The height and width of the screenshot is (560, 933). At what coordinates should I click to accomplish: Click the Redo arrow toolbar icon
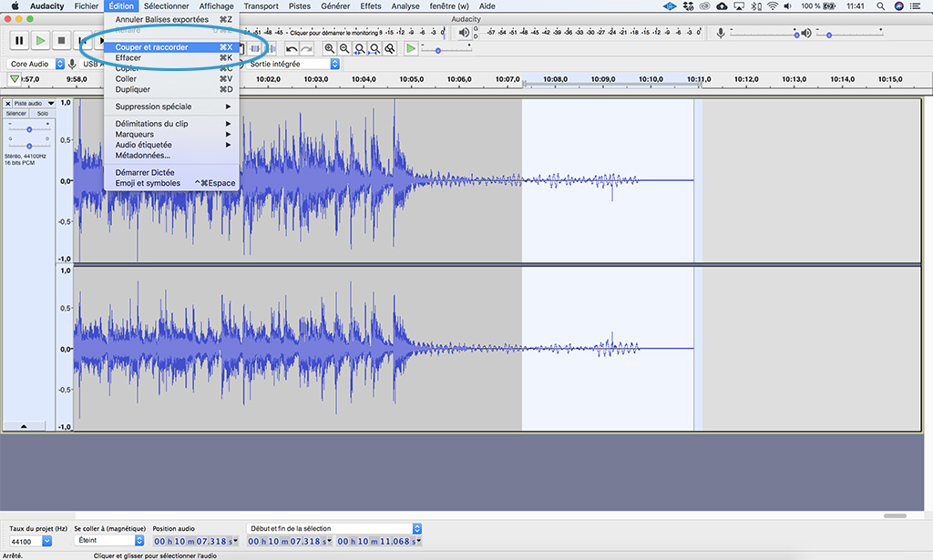pyautogui.click(x=306, y=49)
